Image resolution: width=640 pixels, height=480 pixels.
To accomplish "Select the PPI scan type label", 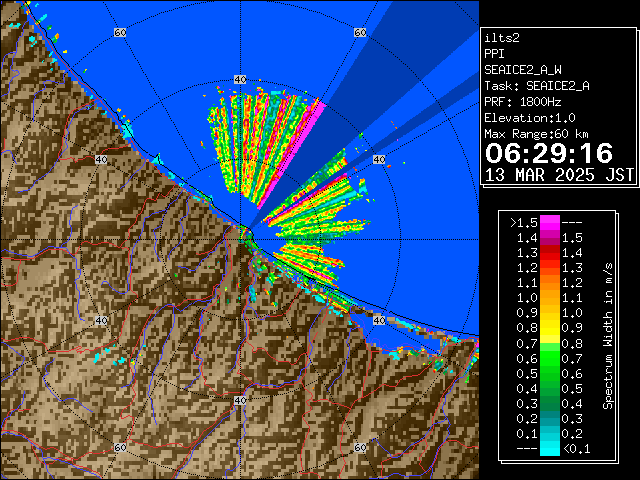I will tap(494, 54).
